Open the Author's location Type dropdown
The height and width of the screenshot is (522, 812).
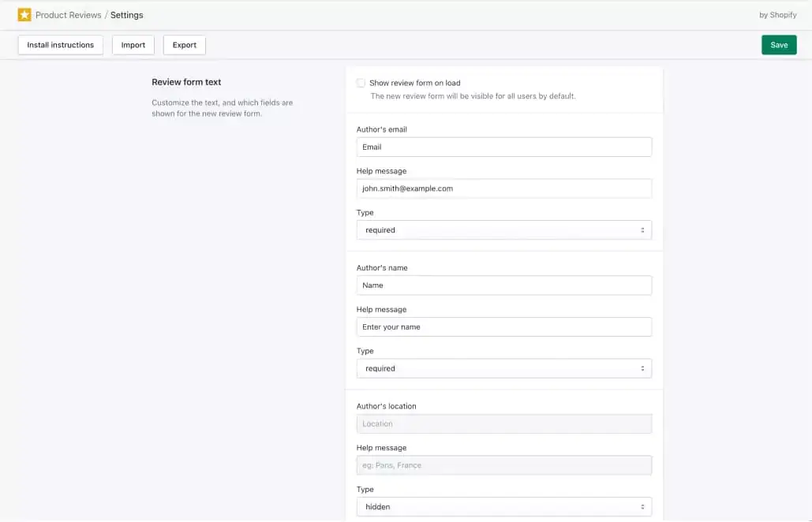pyautogui.click(x=504, y=506)
